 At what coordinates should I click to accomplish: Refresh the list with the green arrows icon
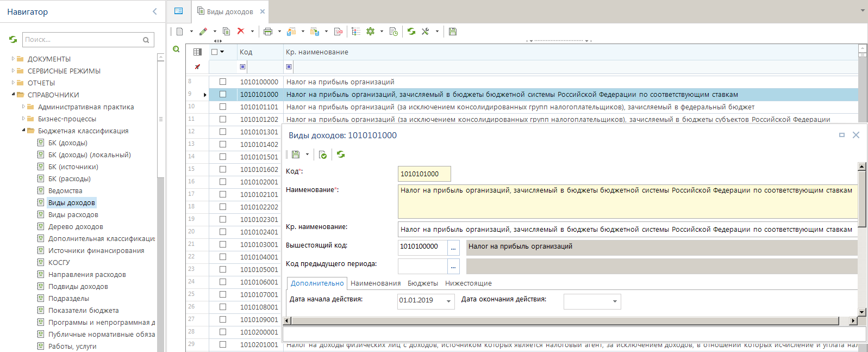click(x=411, y=32)
